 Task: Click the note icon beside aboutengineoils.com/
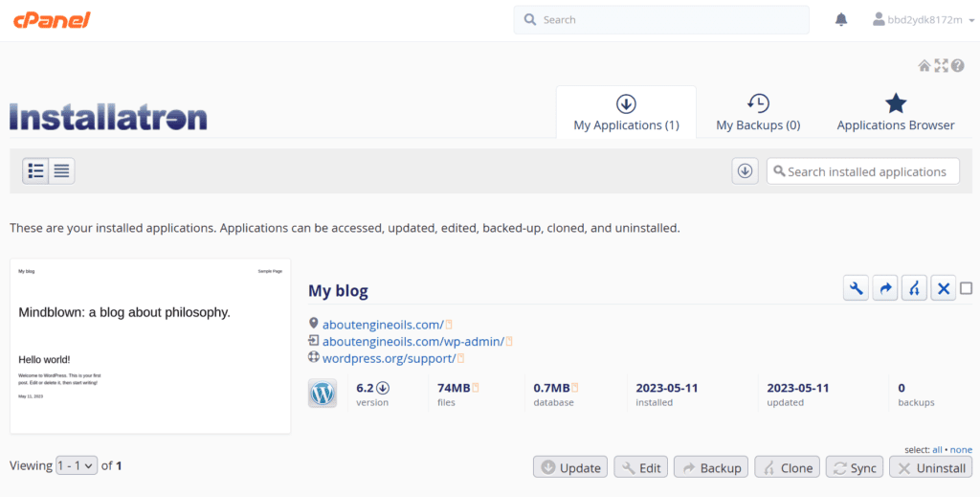[x=449, y=325]
